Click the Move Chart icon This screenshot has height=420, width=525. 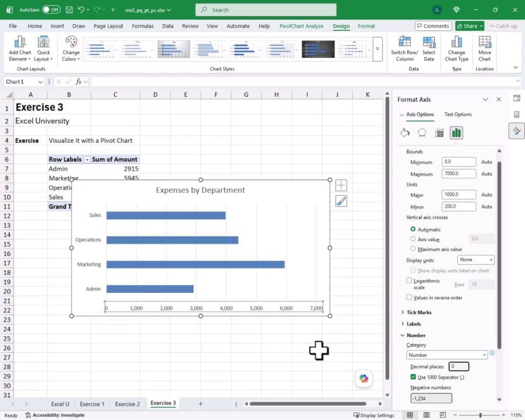(x=484, y=42)
